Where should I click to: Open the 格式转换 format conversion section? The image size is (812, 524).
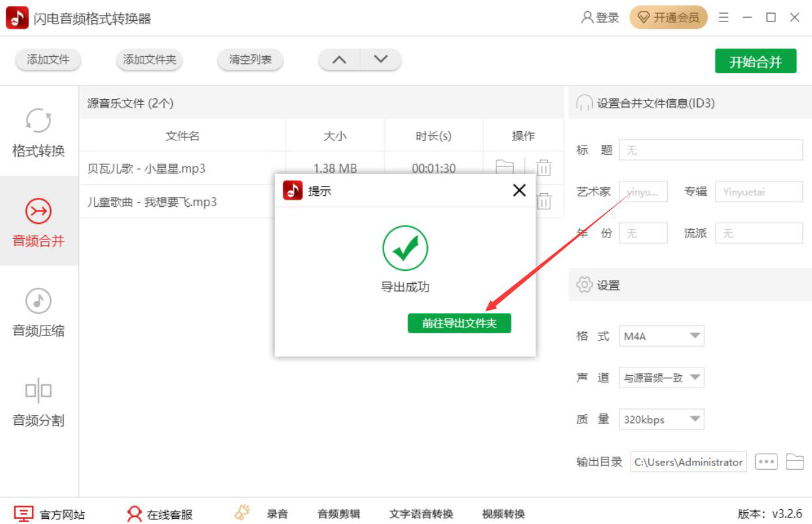click(x=38, y=132)
